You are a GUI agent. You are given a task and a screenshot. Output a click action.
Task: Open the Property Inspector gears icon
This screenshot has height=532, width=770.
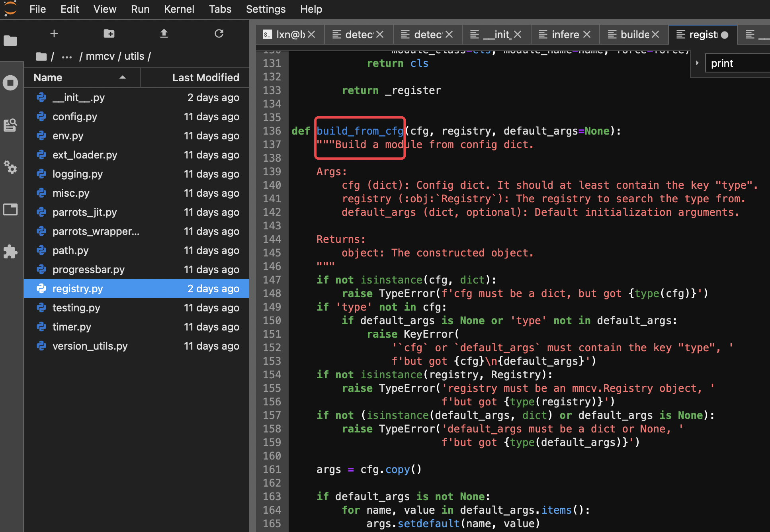point(10,167)
